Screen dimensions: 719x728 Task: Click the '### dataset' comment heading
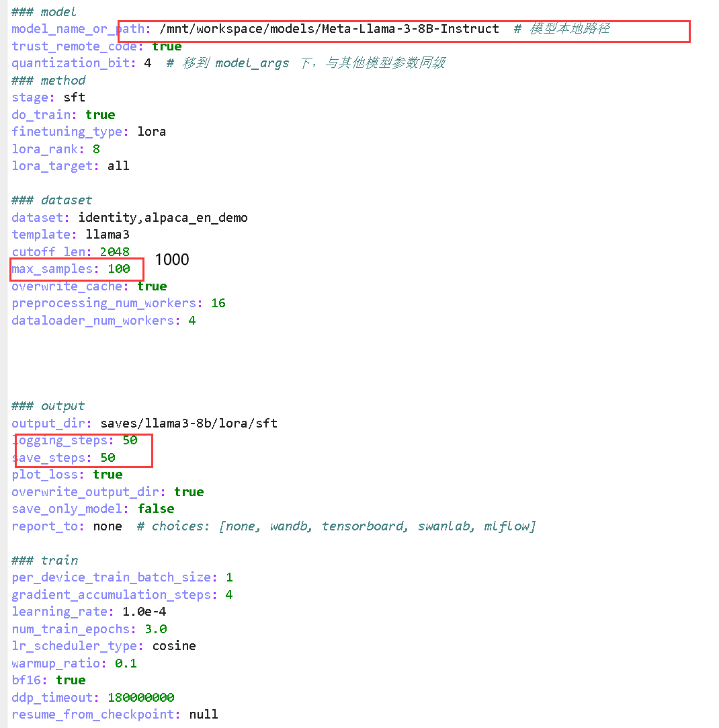(x=52, y=200)
